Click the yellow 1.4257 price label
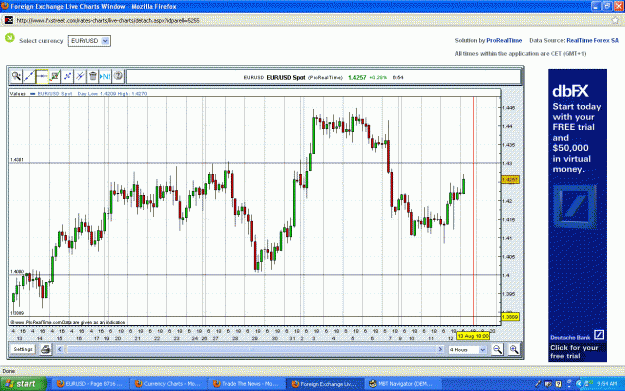The width and height of the screenshot is (625, 391). pyautogui.click(x=510, y=180)
